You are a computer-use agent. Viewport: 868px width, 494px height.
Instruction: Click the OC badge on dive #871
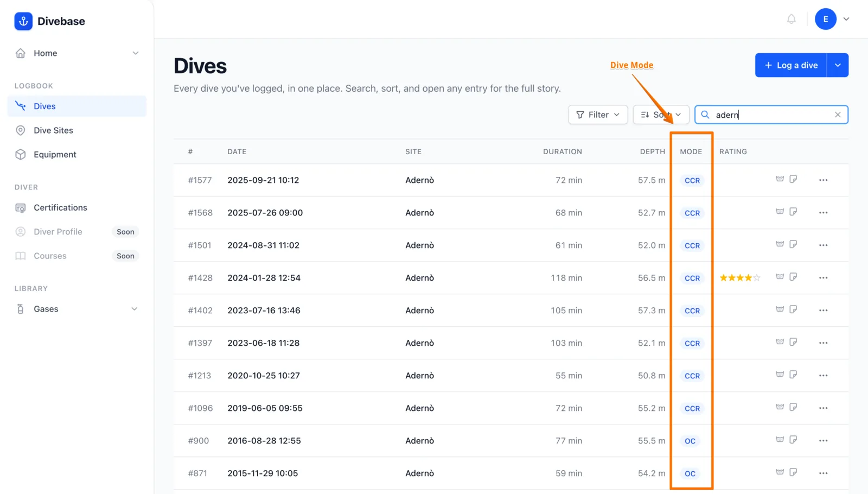(x=690, y=474)
